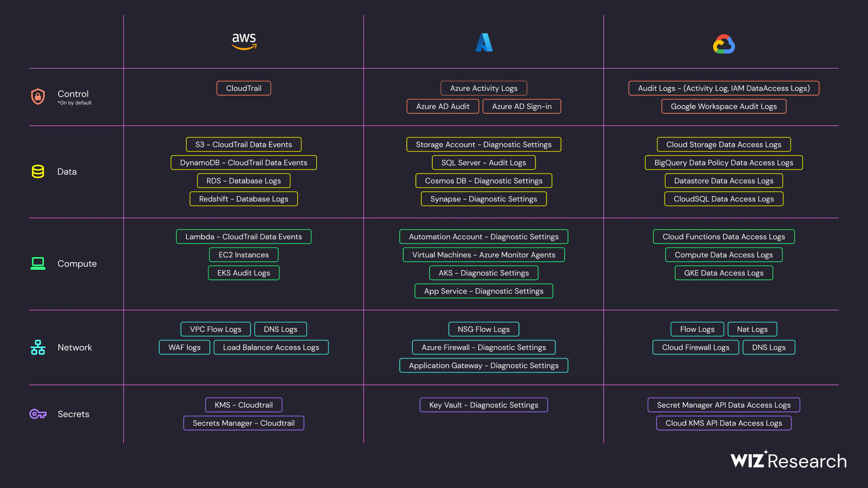Click the Google Cloud logo
Screen dimensions: 868x488
(724, 44)
